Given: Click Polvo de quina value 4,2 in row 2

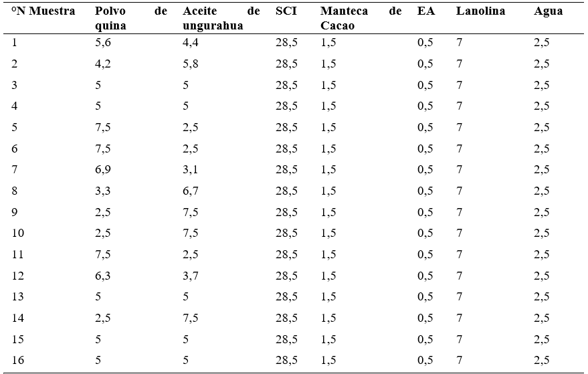Looking at the screenshot, I should (103, 64).
